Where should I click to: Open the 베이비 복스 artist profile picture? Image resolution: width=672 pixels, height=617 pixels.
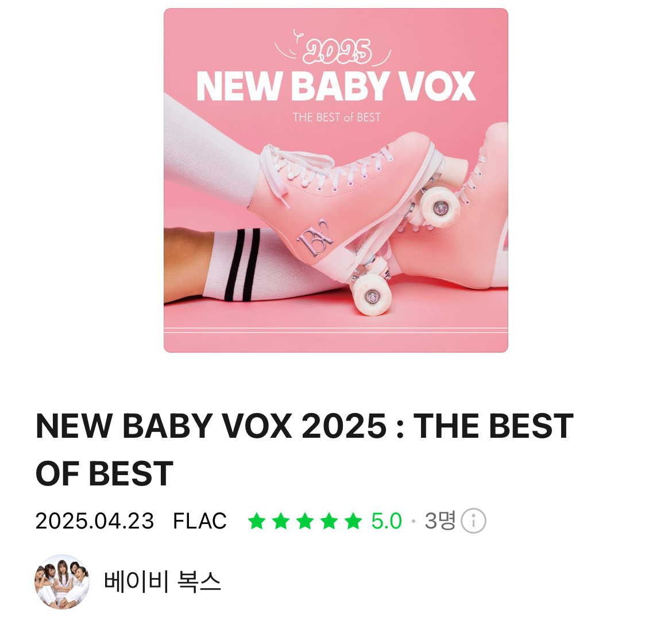coord(61,582)
